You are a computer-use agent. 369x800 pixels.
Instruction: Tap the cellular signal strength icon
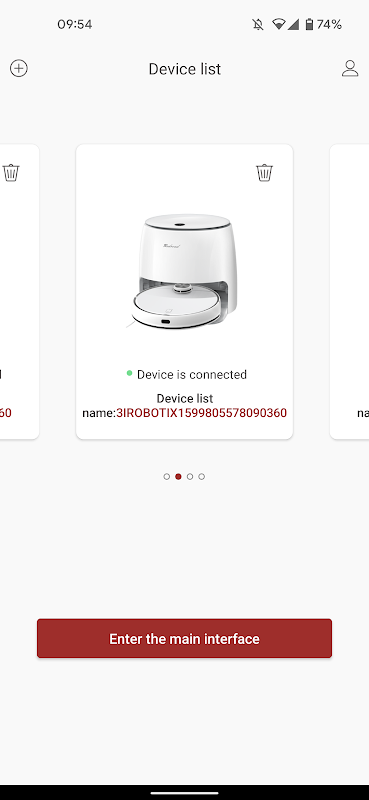[293, 24]
